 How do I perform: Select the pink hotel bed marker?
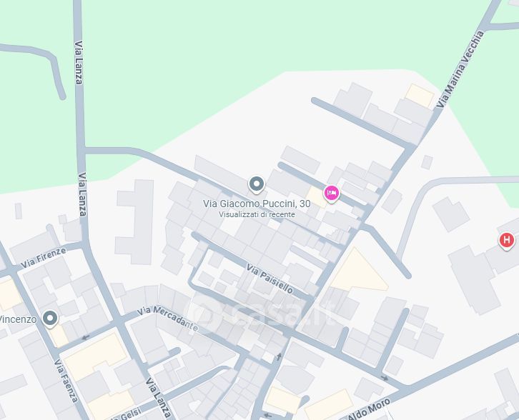332,194
